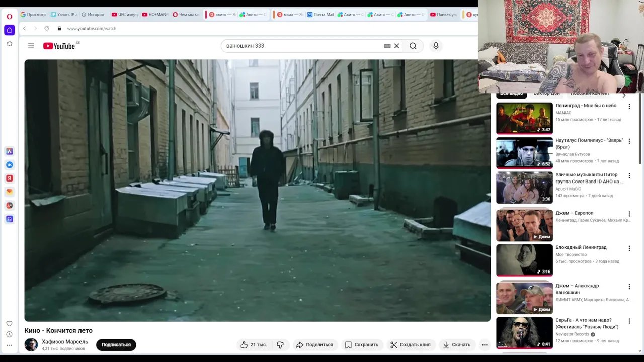Go to Opera start page home icon

(9, 30)
